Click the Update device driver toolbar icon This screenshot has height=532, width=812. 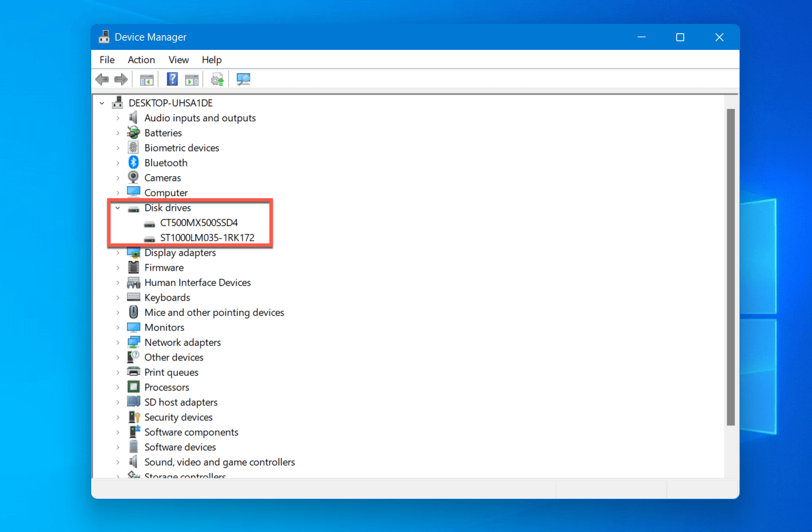click(x=217, y=80)
